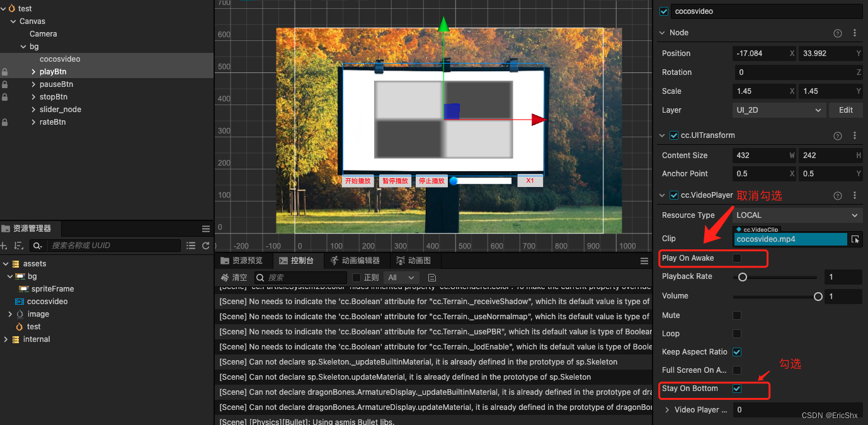Expand the Video Player events array
868x425 pixels.
coord(668,410)
